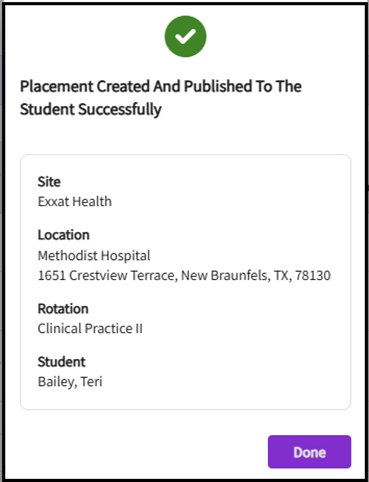Viewport: 369px width, 482px height.
Task: Click the Site field label
Action: [49, 182]
